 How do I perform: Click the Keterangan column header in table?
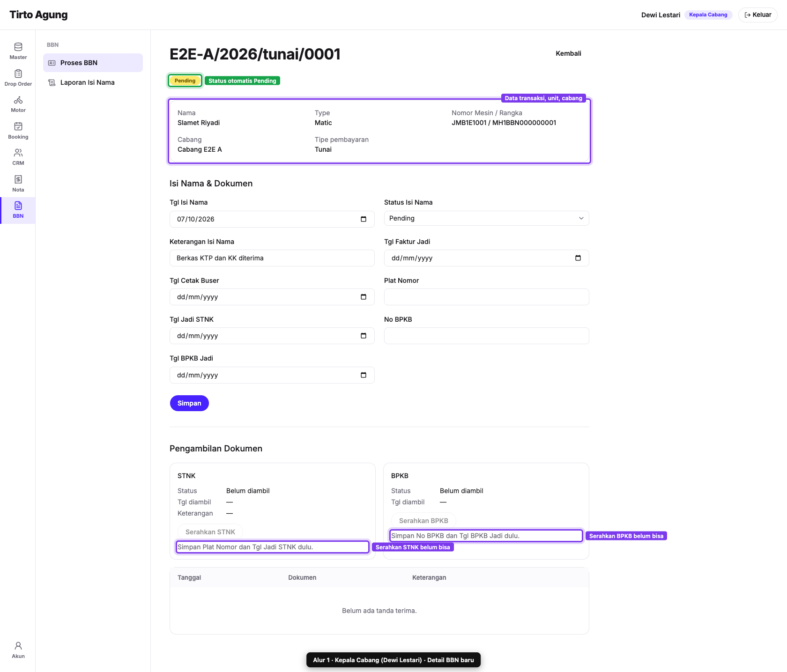[x=429, y=577]
